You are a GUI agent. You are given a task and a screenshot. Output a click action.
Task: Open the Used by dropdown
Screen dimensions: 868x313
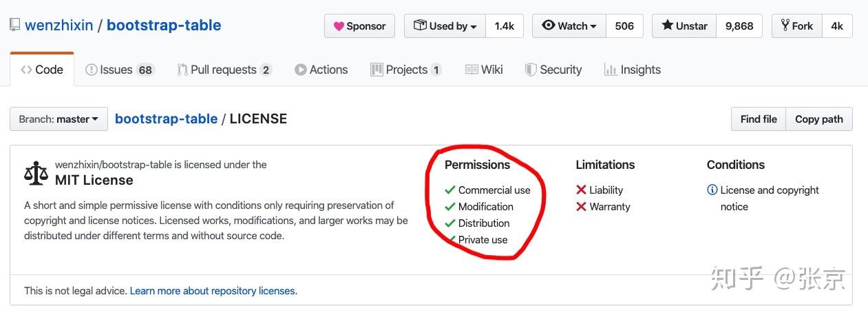pos(445,26)
